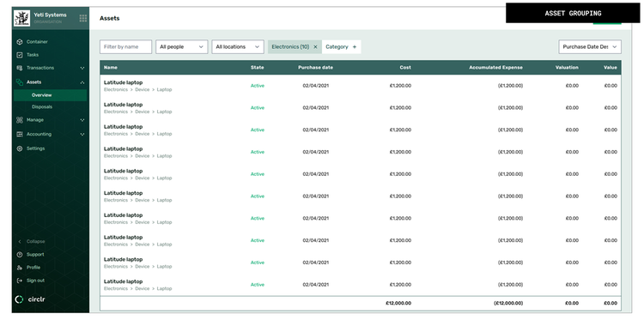
Task: Click the Container cube icon in sidebar
Action: pyautogui.click(x=19, y=42)
